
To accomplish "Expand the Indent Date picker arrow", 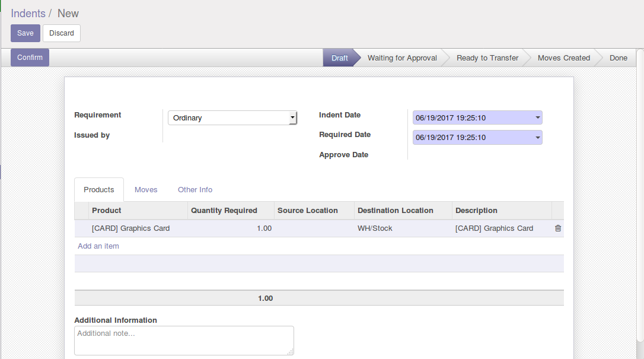I will point(537,118).
